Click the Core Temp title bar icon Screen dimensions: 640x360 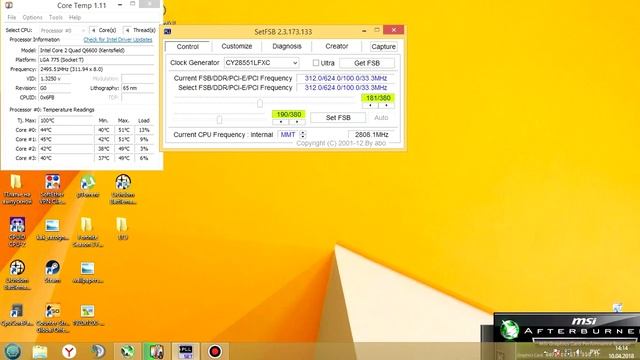(x=8, y=5)
